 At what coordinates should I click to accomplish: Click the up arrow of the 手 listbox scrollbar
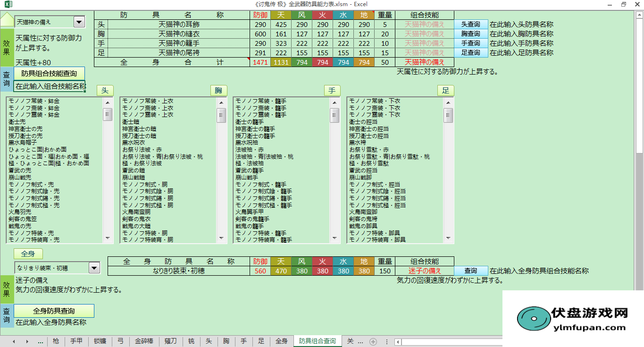click(335, 102)
